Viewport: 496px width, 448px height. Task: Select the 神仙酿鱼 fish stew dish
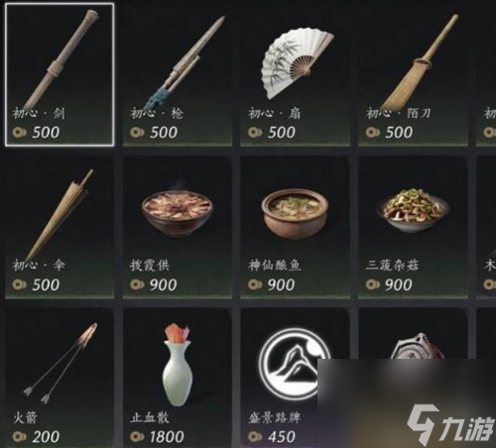(x=295, y=227)
